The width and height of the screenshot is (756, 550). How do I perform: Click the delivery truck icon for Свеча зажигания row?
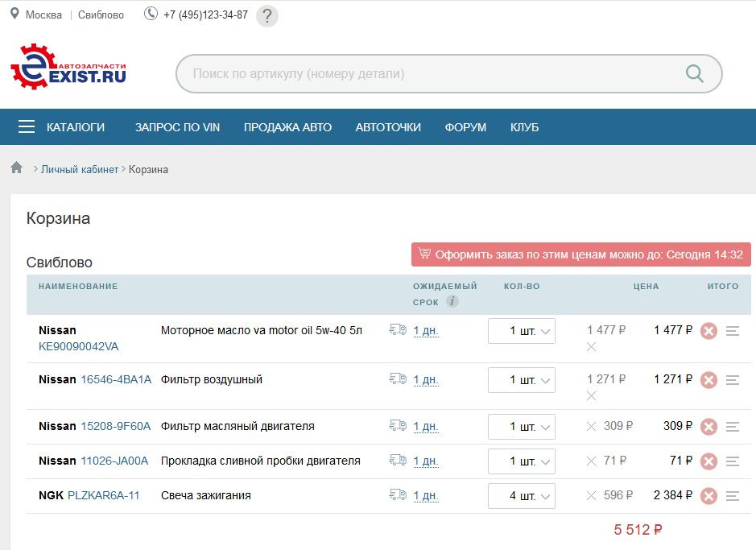[398, 495]
